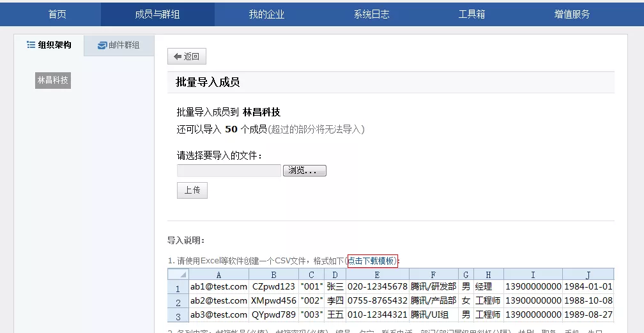Click the back arrow icon on 返回
644x333 pixels.
coord(177,56)
